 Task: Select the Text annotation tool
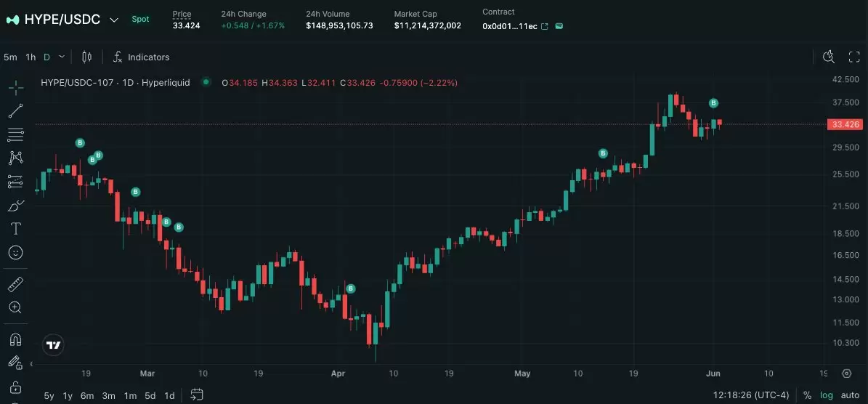(15, 229)
